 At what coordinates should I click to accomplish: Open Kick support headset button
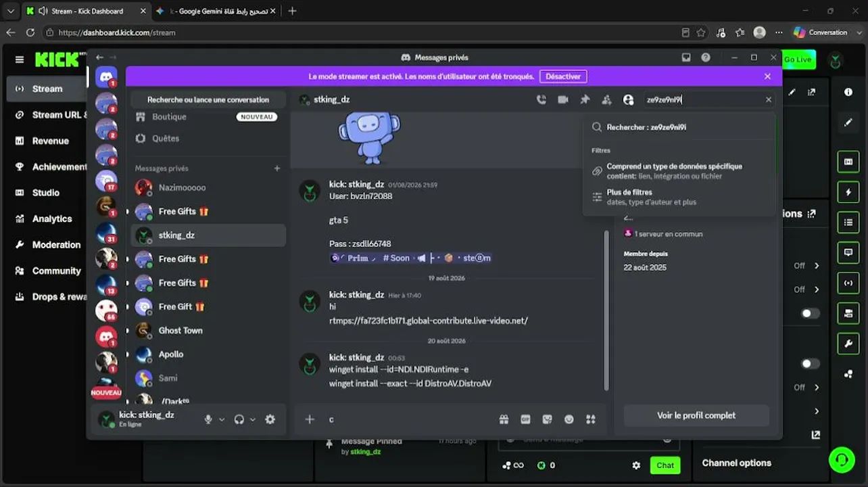coord(842,460)
